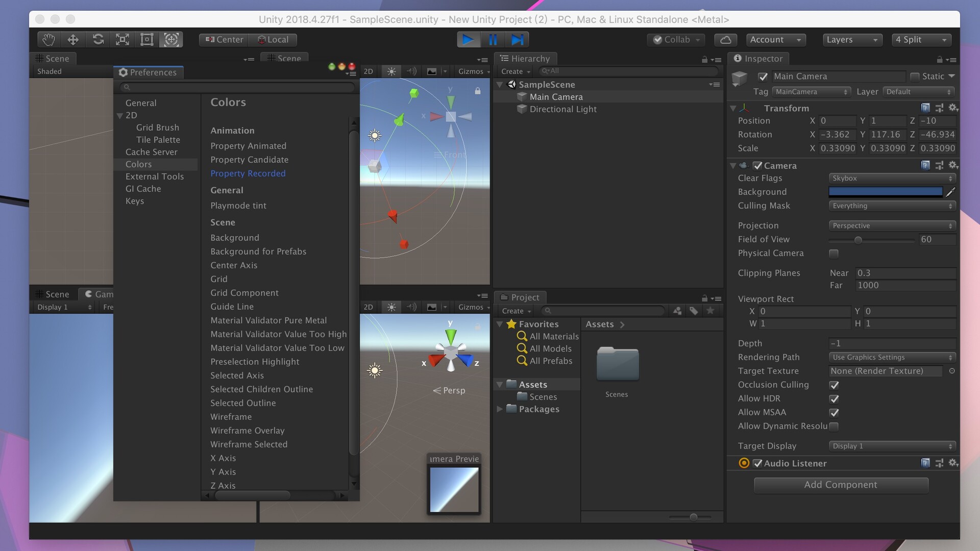This screenshot has width=980, height=551.
Task: Open Camera component preset icon
Action: click(x=939, y=165)
